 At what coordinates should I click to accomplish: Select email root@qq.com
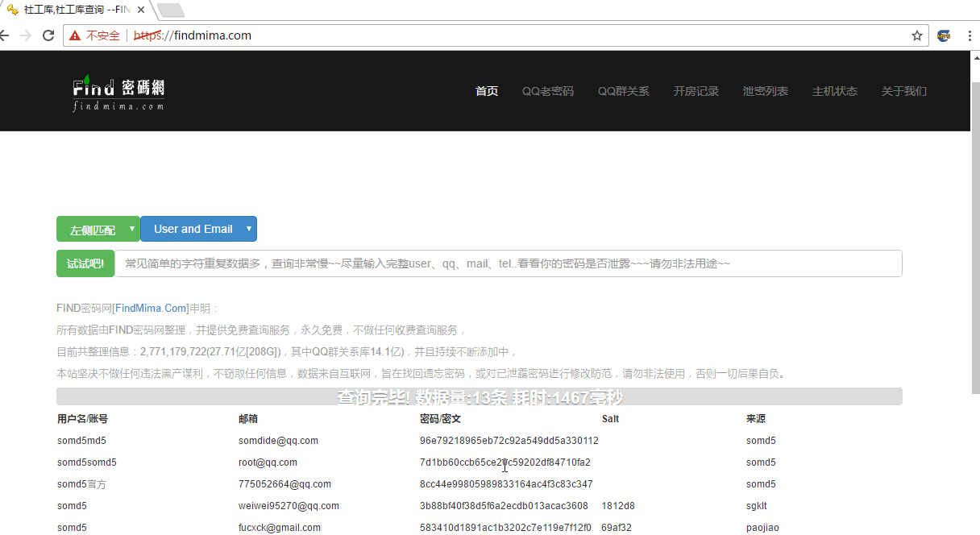[x=268, y=462]
